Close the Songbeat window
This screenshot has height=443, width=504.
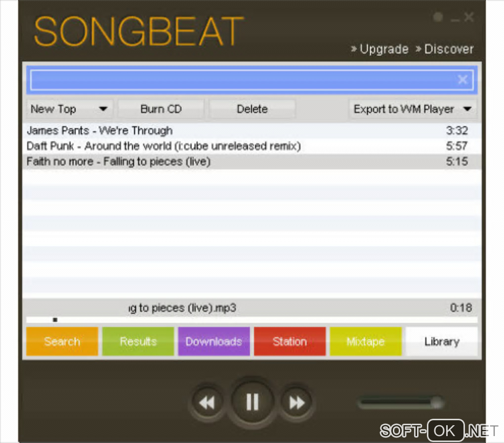coord(469,17)
